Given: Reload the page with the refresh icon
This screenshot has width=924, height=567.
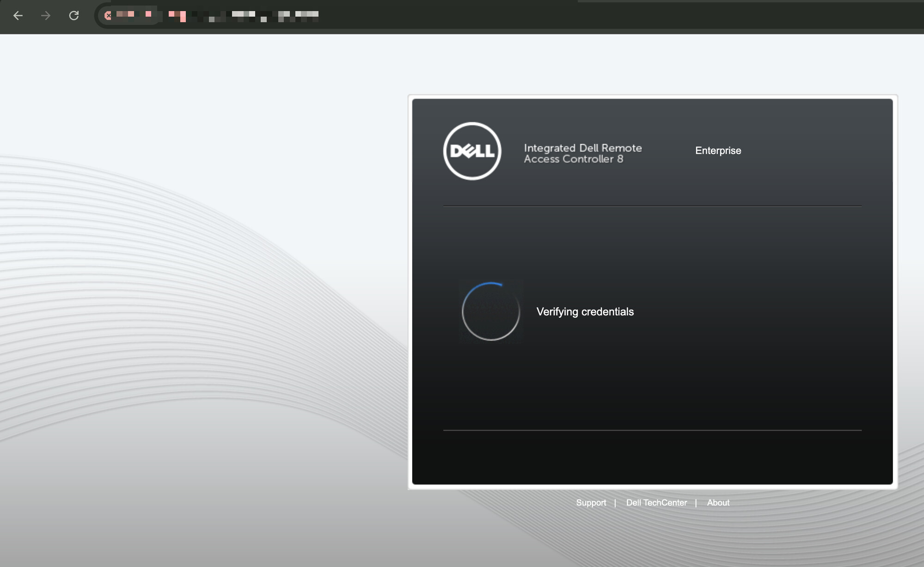Looking at the screenshot, I should (74, 16).
